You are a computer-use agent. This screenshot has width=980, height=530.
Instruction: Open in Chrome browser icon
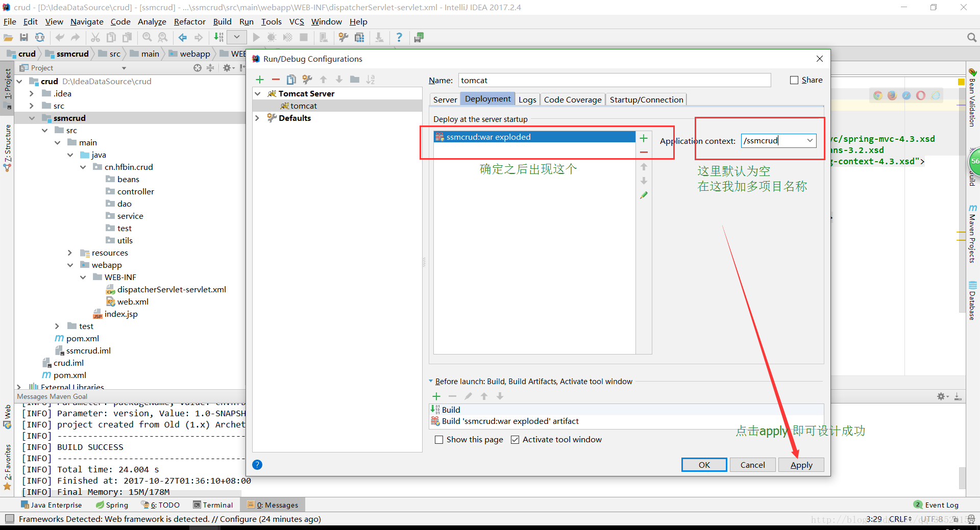pos(878,95)
